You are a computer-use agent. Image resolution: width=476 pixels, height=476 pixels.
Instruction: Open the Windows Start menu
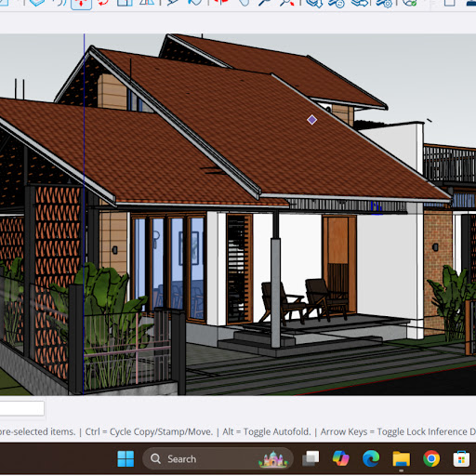click(x=126, y=458)
